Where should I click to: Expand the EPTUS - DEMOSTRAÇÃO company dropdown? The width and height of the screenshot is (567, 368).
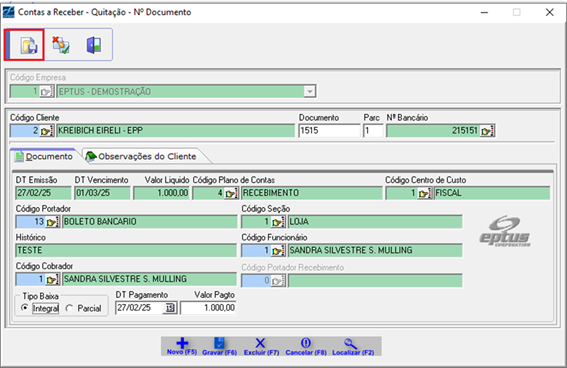(x=310, y=91)
